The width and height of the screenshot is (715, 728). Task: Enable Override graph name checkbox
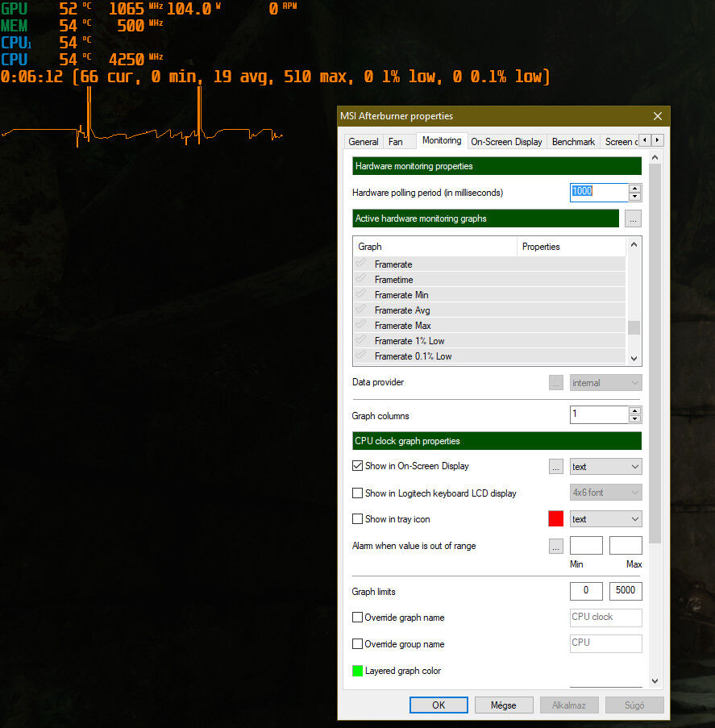(357, 618)
